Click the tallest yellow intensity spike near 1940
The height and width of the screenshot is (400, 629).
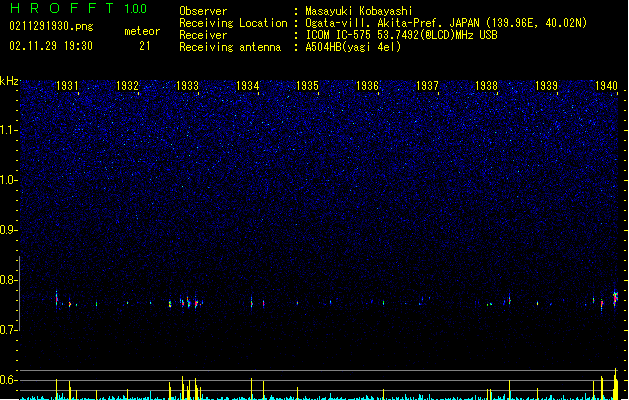coord(616,384)
